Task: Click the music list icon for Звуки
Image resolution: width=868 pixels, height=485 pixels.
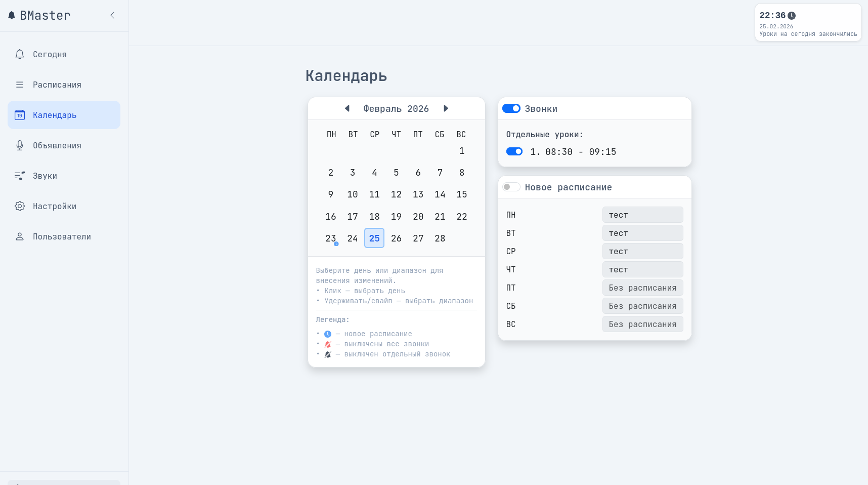Action: click(x=20, y=176)
